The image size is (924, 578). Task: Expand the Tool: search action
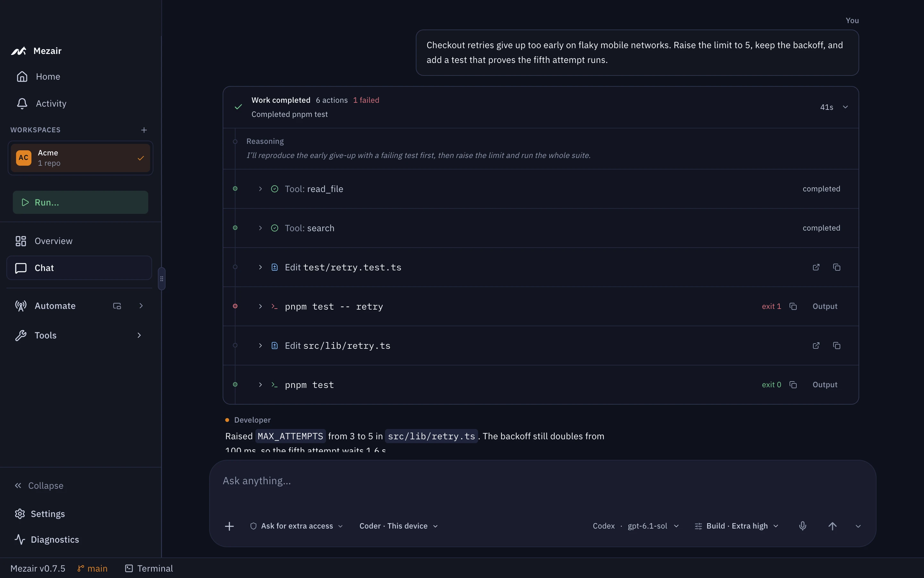[261, 228]
